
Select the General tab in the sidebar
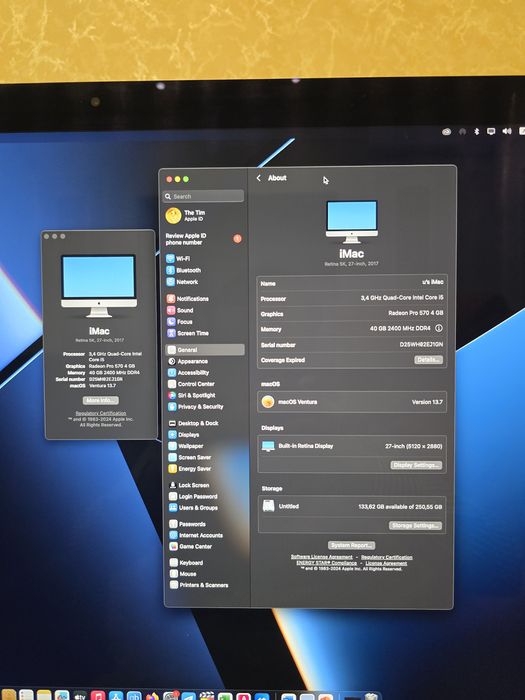pyautogui.click(x=205, y=350)
